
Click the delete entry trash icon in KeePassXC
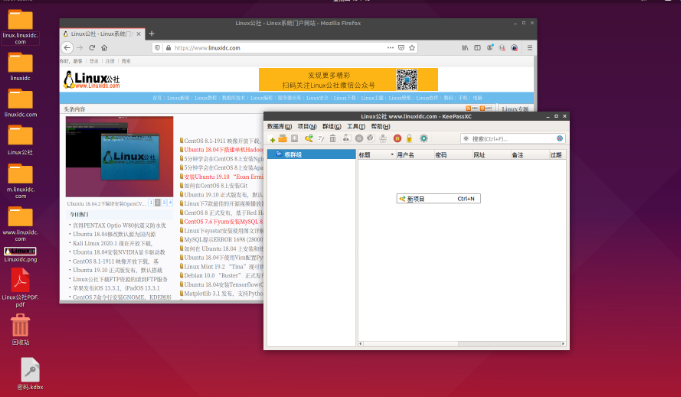click(x=333, y=138)
